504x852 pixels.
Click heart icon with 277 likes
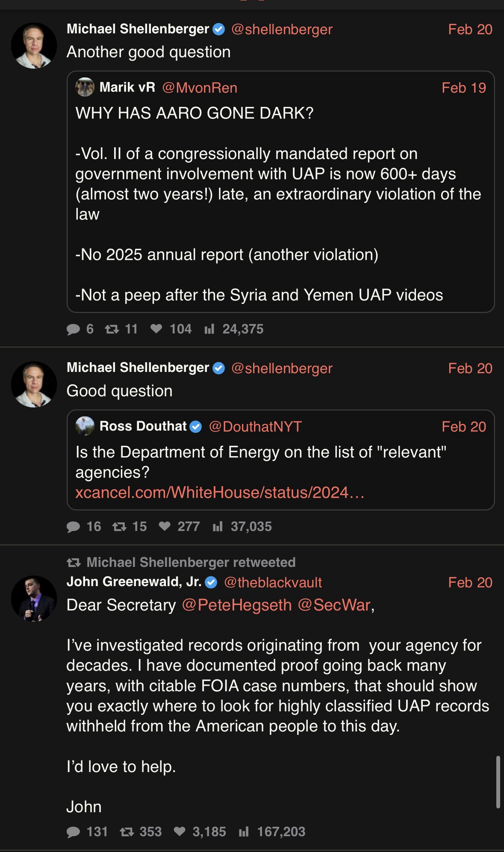pyautogui.click(x=165, y=527)
